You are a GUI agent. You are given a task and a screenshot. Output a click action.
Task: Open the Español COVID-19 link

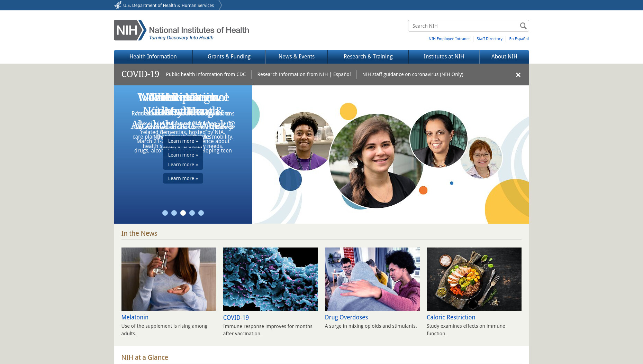coord(342,74)
